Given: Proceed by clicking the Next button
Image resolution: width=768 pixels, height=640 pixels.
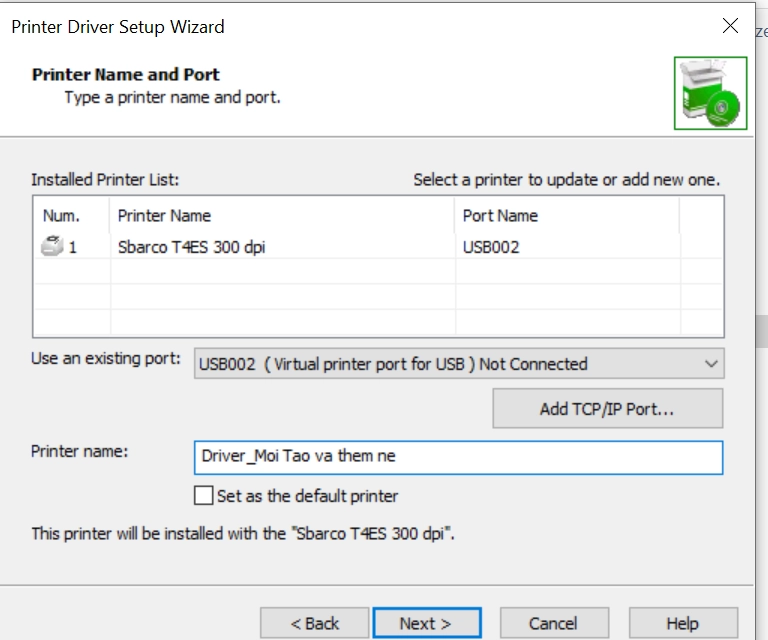Looking at the screenshot, I should pos(426,623).
